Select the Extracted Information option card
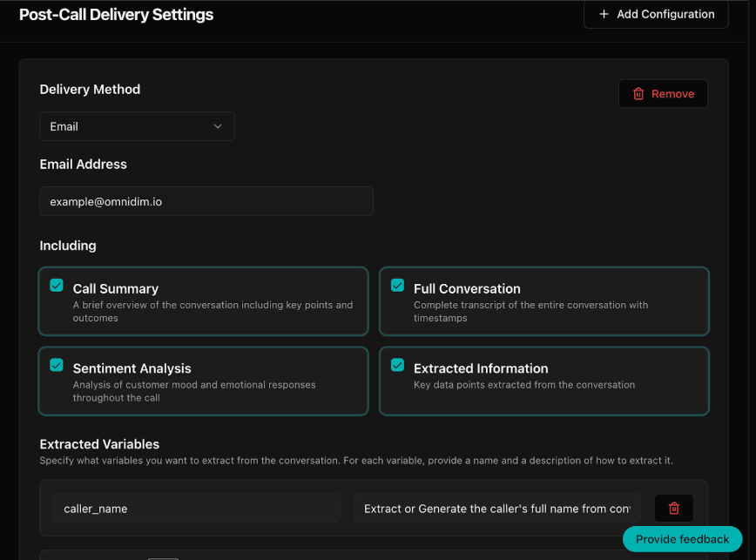This screenshot has width=756, height=560. pos(543,381)
